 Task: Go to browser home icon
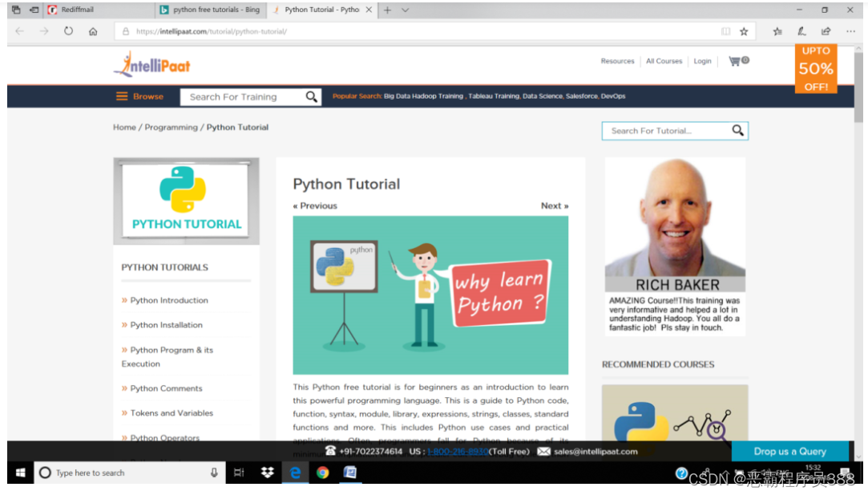point(93,31)
